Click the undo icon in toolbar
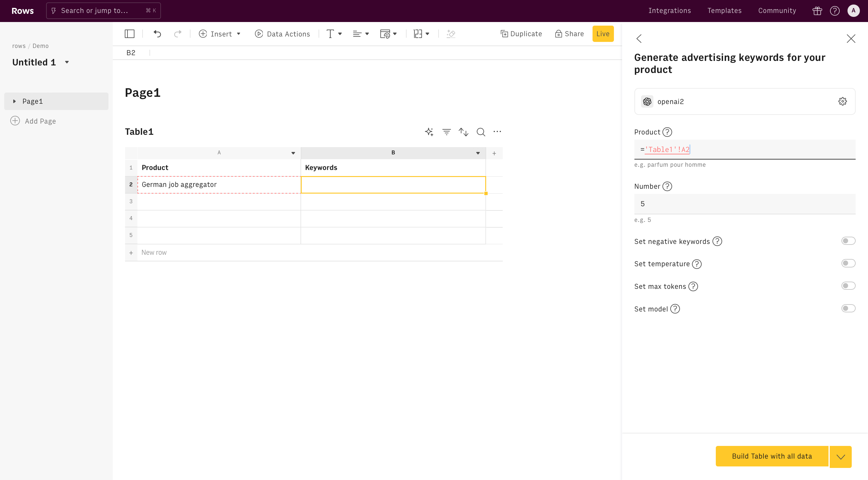This screenshot has height=480, width=868. [x=157, y=34]
